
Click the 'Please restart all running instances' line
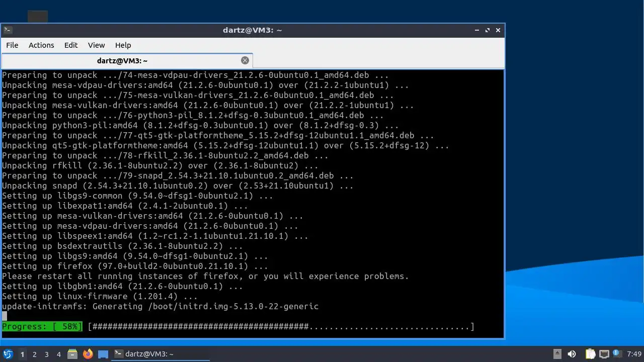(205, 276)
